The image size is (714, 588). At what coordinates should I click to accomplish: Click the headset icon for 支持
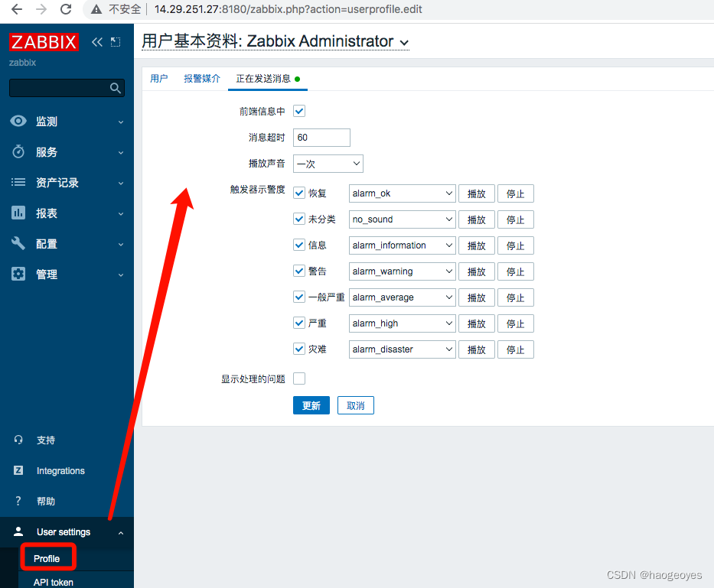pyautogui.click(x=18, y=440)
